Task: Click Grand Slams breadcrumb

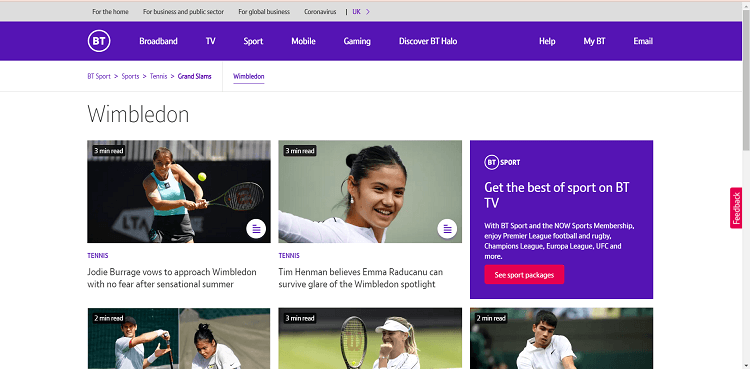Action: 195,76
